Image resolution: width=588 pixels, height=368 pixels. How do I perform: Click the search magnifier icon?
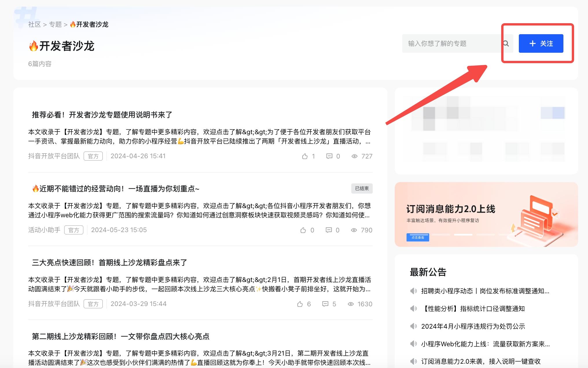coord(506,43)
